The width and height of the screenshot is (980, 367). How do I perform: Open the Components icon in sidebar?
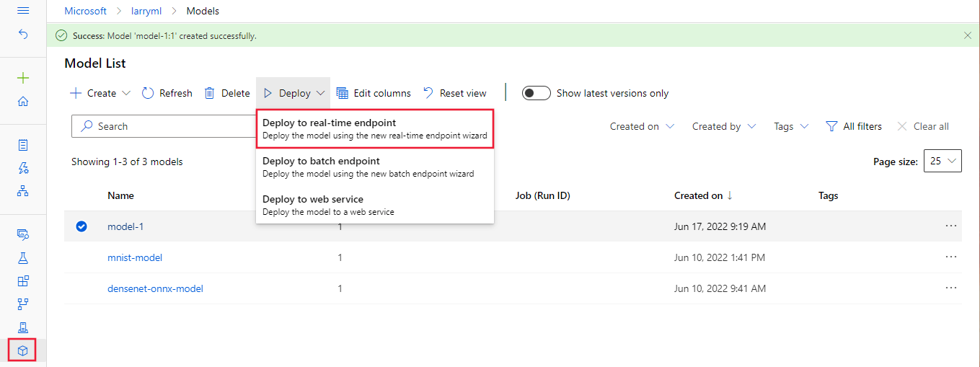click(23, 280)
